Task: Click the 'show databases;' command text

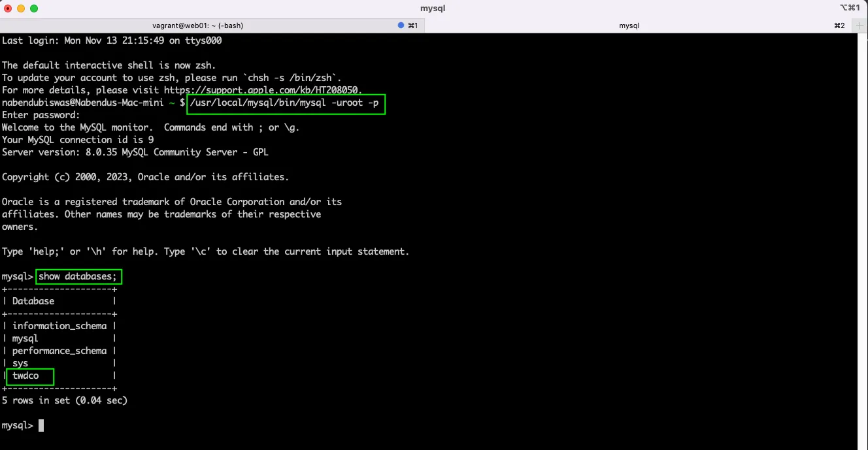Action: 78,277
